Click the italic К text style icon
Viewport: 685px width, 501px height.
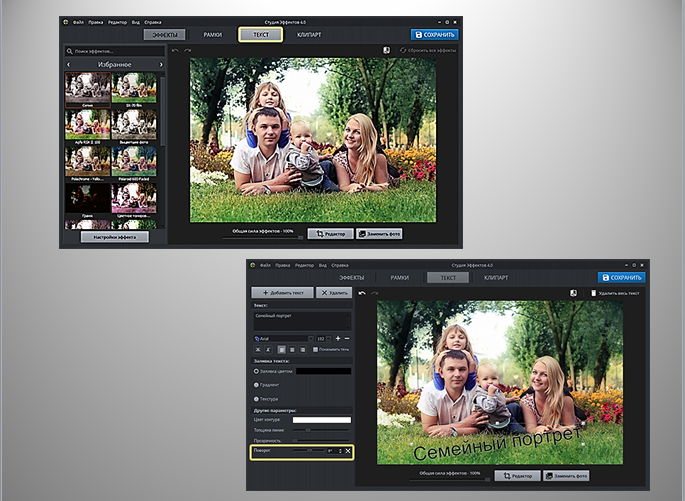(270, 350)
